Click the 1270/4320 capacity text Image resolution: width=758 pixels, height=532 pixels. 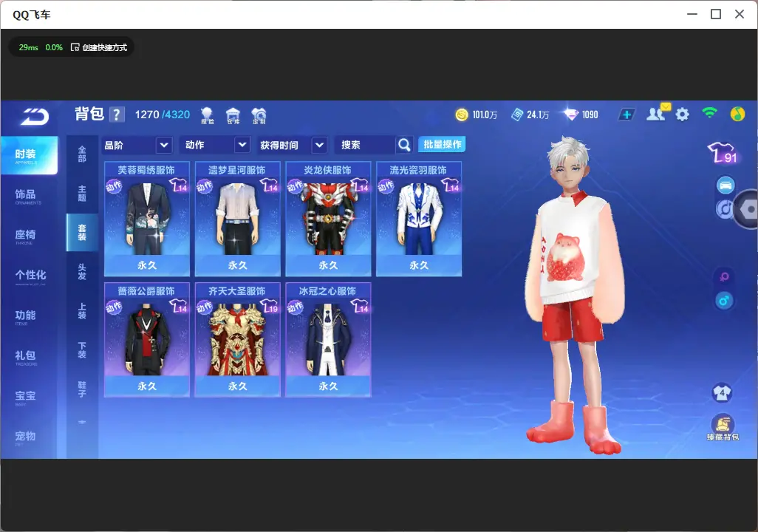(163, 115)
